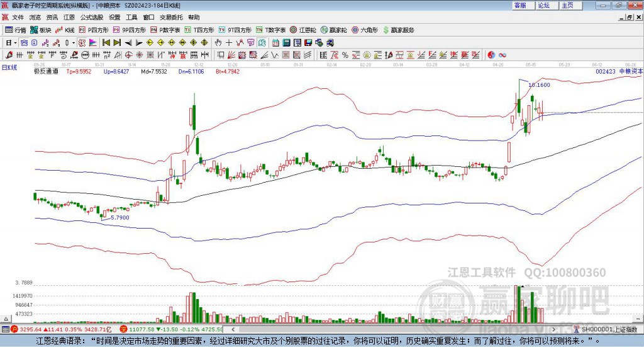Open the 9T四方形 tool
This screenshot has height=347, width=644.
click(235, 30)
